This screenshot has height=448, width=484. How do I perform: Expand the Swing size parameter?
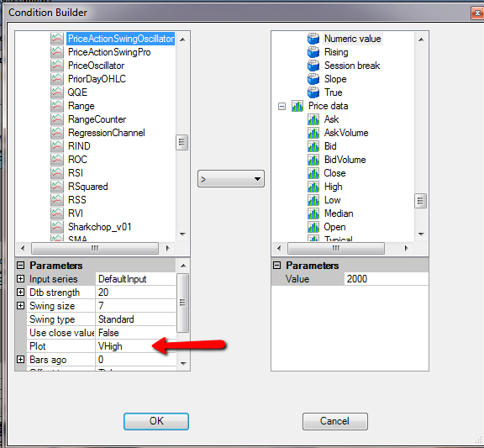(x=21, y=306)
